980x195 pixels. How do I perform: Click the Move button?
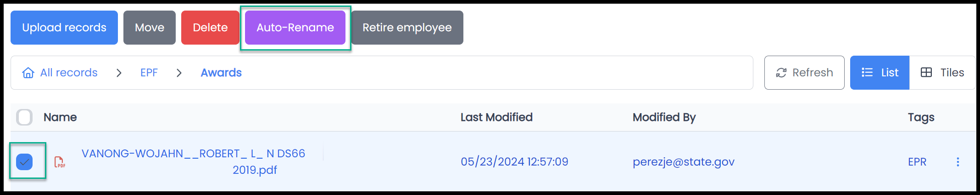[x=150, y=28]
